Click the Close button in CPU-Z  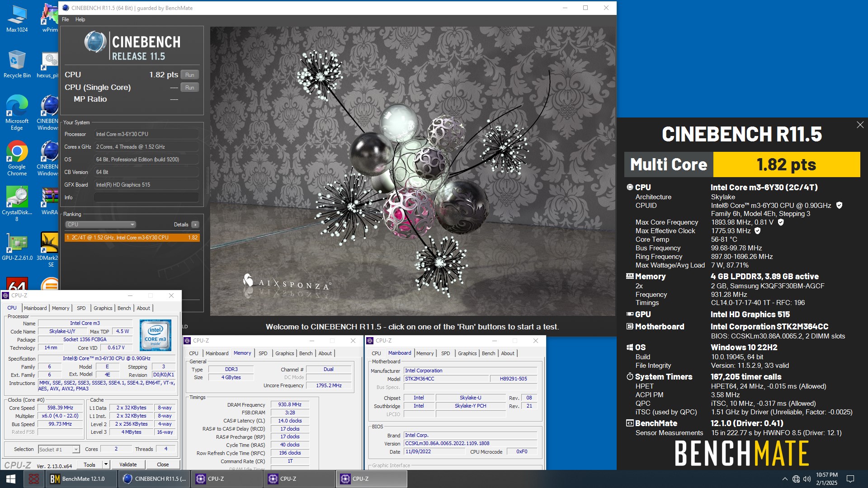coord(163,465)
